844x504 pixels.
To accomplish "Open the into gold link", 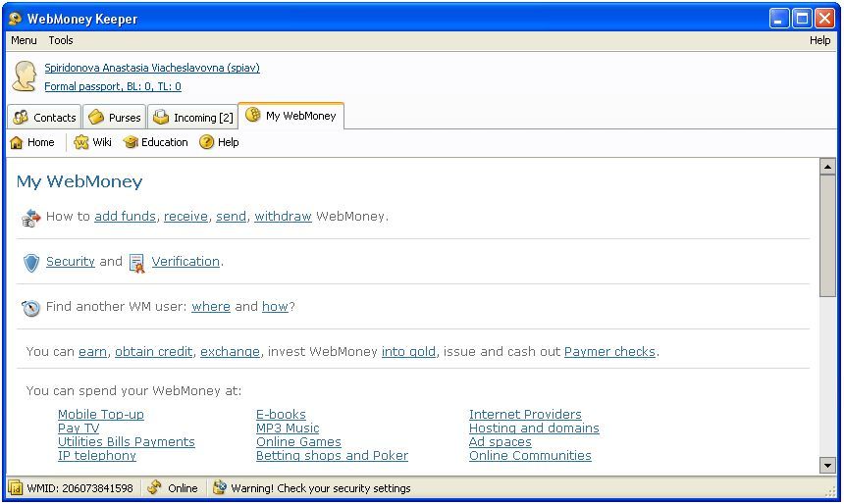I will (x=408, y=352).
